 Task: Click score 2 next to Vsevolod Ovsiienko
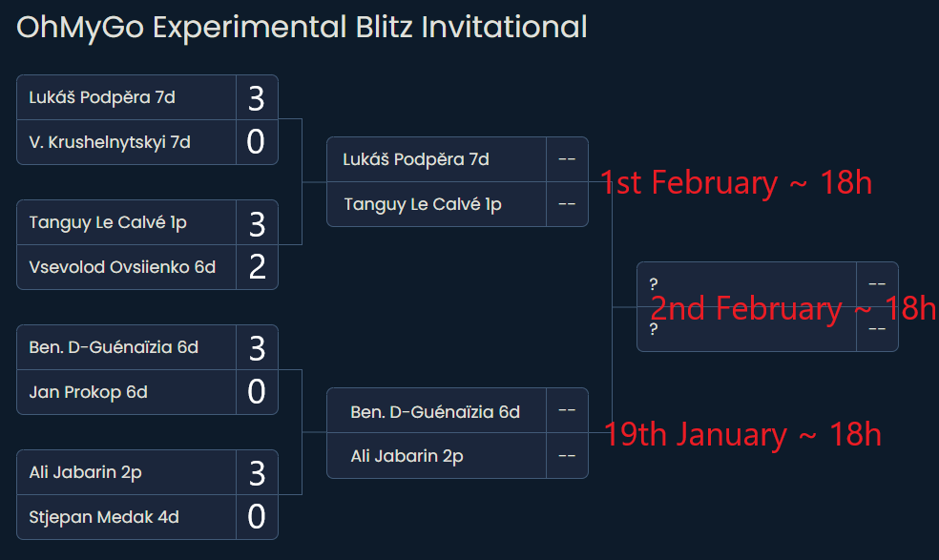pyautogui.click(x=257, y=267)
